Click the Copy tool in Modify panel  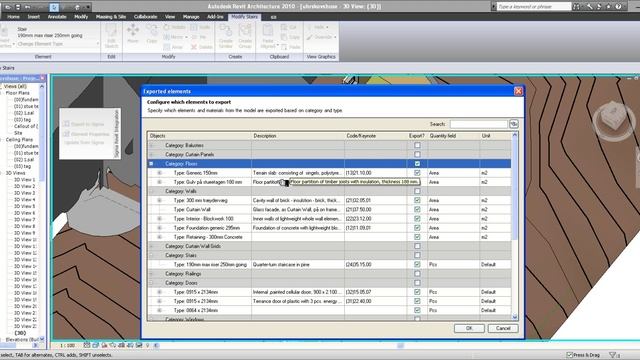[151, 33]
